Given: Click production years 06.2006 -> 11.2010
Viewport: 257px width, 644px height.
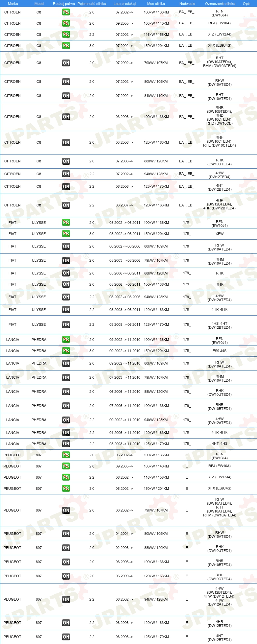Looking at the screenshot, I should click(x=125, y=392).
